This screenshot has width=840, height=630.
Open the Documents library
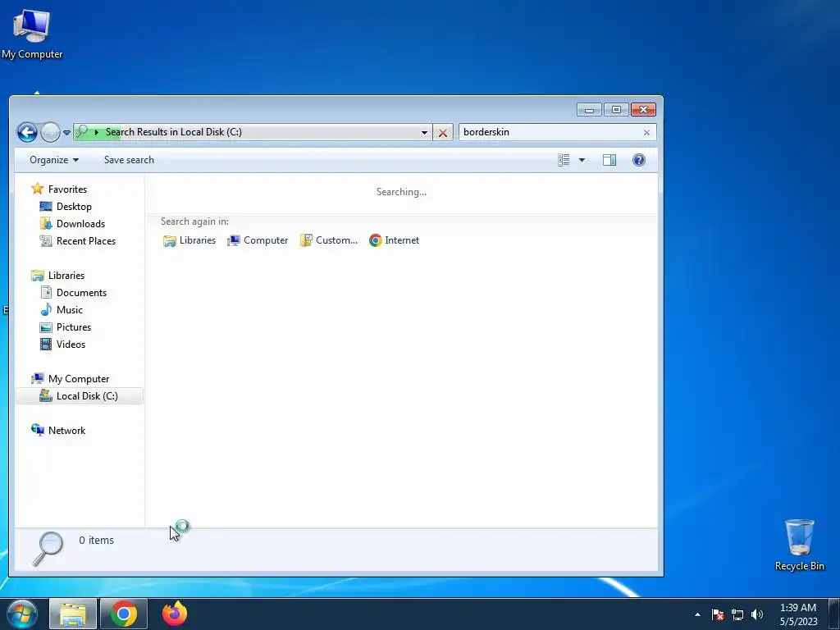pos(81,293)
